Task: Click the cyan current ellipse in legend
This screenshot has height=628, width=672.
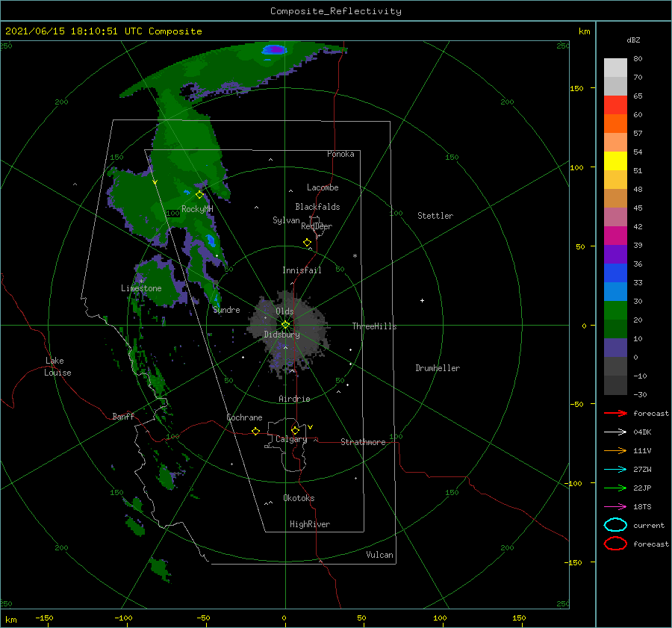Action: pyautogui.click(x=615, y=525)
